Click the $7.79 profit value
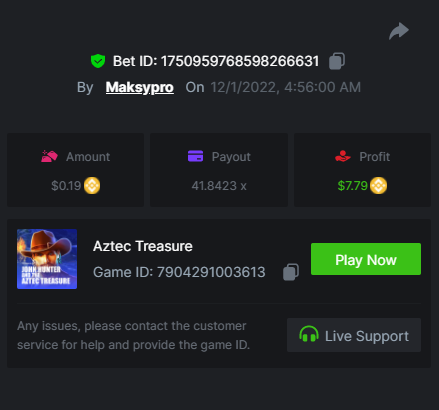 [352, 186]
